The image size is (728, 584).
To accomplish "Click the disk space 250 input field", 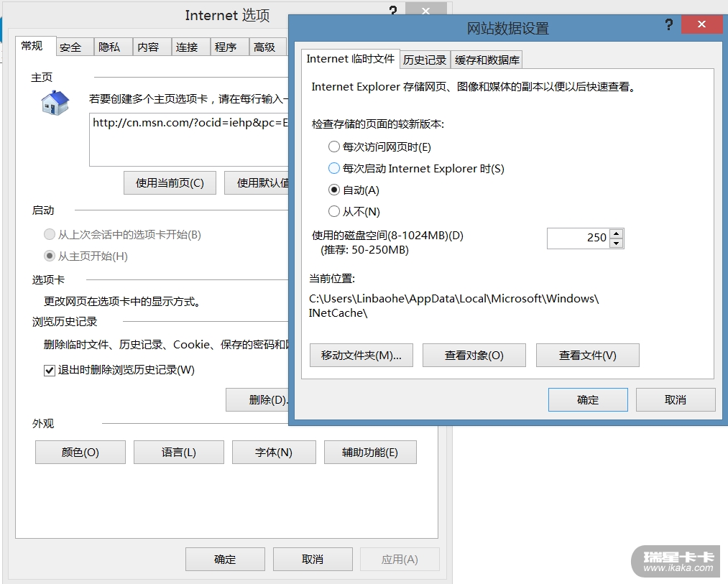I will [x=579, y=238].
